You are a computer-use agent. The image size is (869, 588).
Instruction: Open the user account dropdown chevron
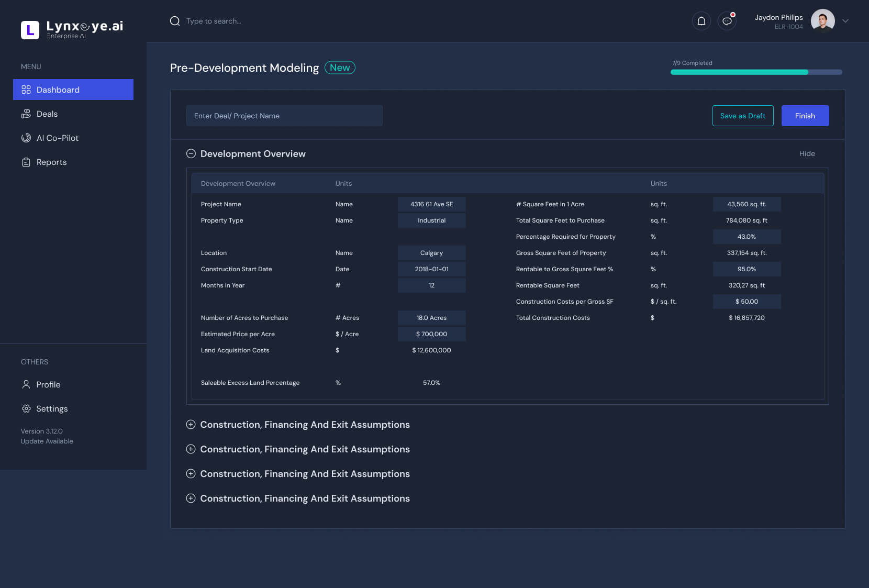coord(845,21)
